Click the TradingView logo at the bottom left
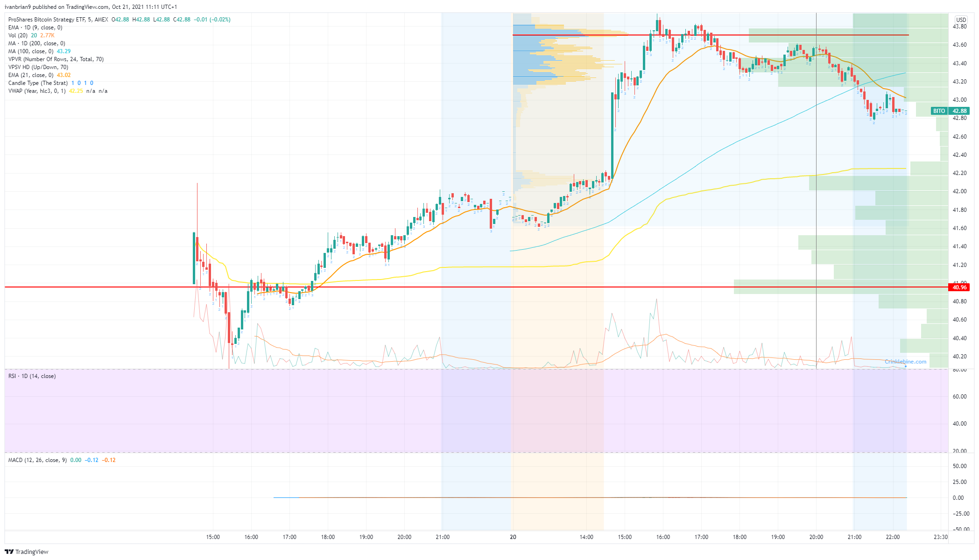 click(27, 552)
